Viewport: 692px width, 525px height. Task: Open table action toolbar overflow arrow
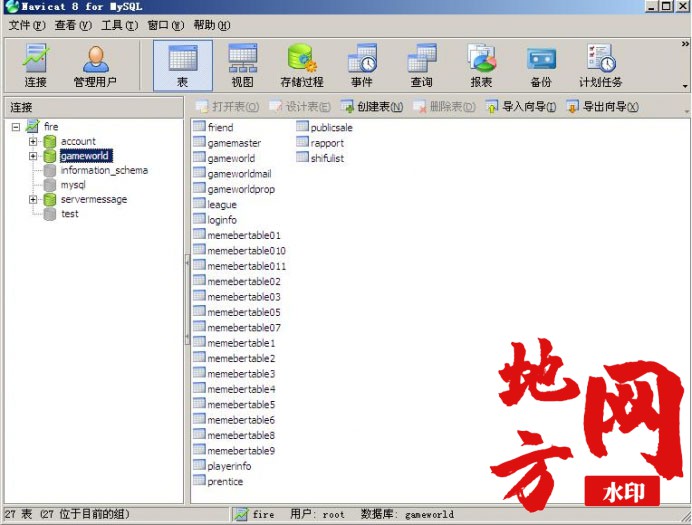tap(687, 111)
